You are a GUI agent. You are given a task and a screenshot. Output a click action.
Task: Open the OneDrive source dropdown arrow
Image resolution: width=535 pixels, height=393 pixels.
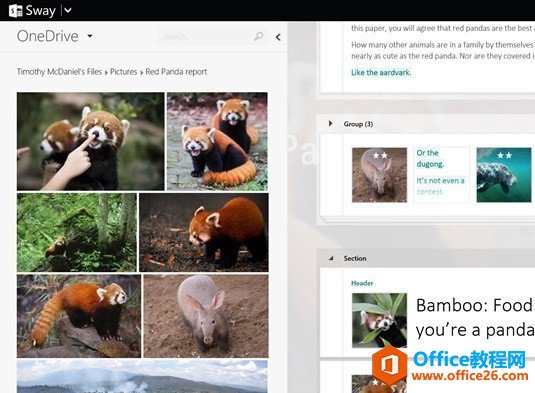(x=90, y=35)
